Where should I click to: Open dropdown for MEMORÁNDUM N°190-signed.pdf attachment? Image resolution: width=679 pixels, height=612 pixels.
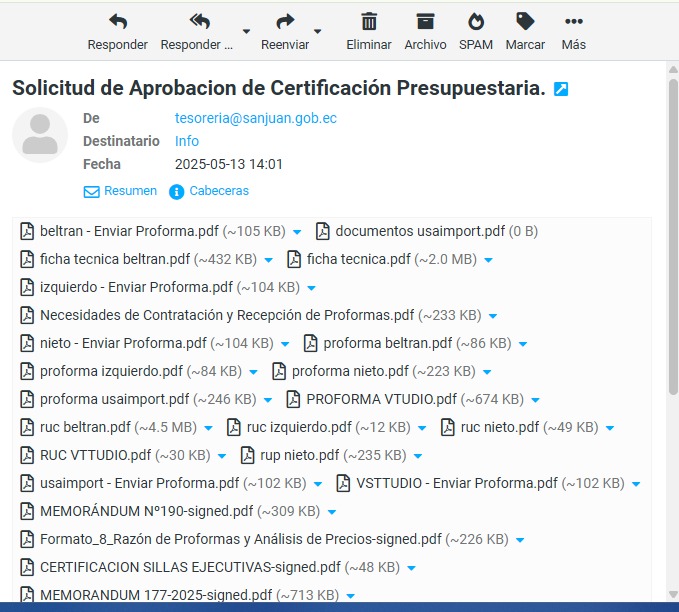tap(332, 512)
